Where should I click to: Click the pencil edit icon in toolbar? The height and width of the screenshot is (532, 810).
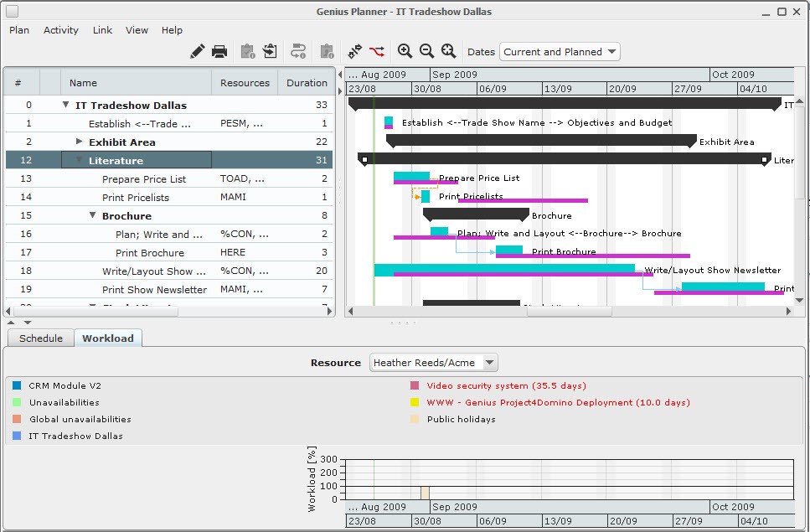click(x=198, y=52)
